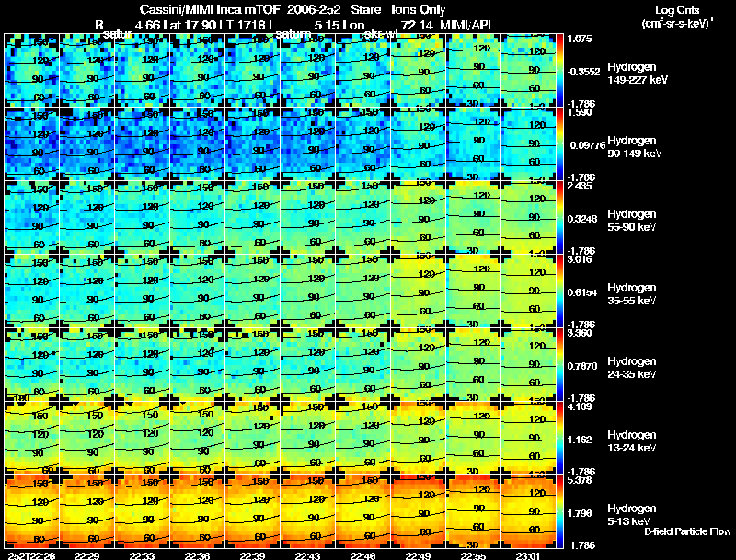Click the '22:29' time label

pyautogui.click(x=86, y=555)
